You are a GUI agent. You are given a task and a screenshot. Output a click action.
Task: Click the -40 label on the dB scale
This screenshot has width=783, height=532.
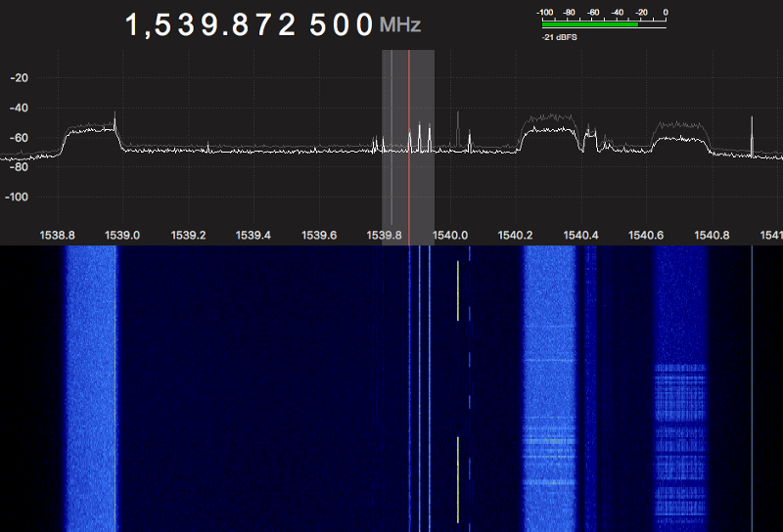coord(18,108)
